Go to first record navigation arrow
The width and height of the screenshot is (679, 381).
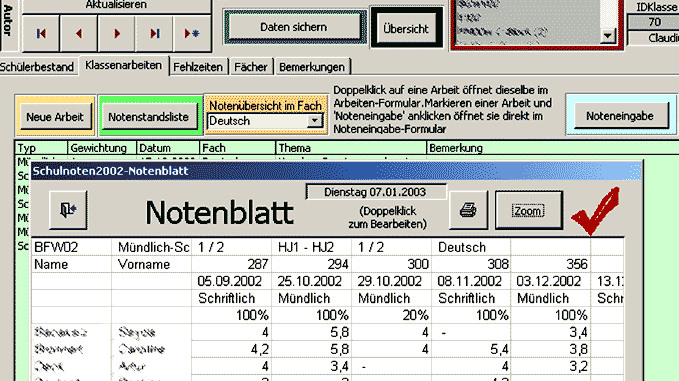(41, 33)
